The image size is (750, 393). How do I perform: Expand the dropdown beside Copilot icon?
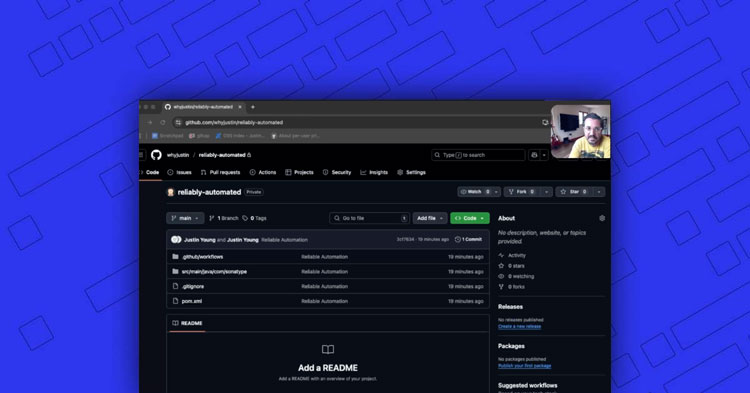click(544, 155)
